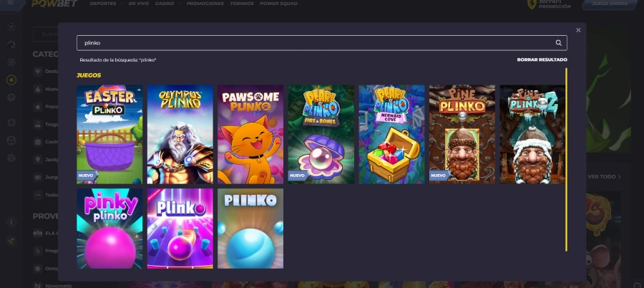The width and height of the screenshot is (644, 288).
Task: Click the soccer ball sidebar icon
Action: [x=11, y=27]
